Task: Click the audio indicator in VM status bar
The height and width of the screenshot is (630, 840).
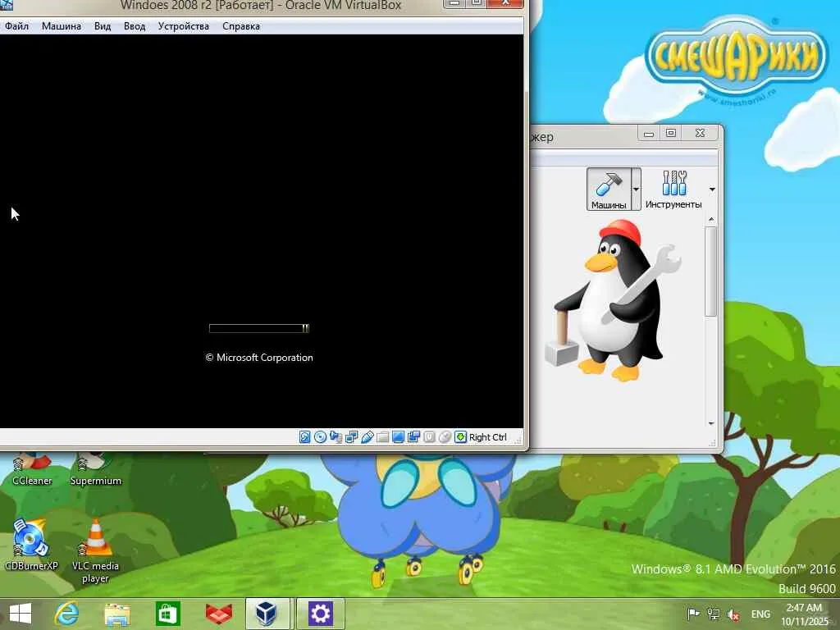Action: coord(336,437)
